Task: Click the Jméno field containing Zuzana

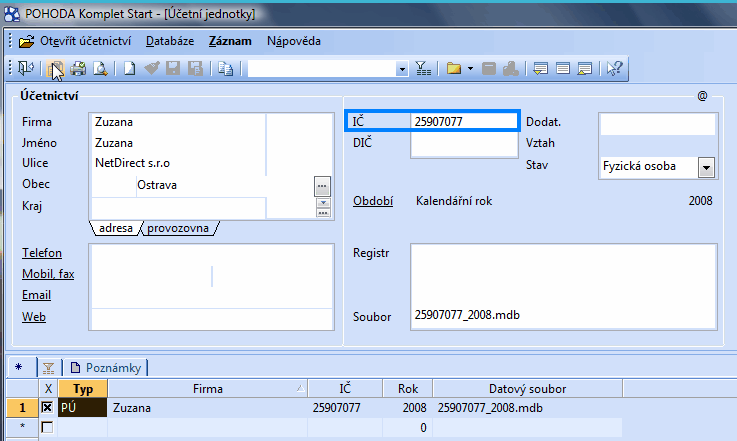Action: tap(178, 143)
